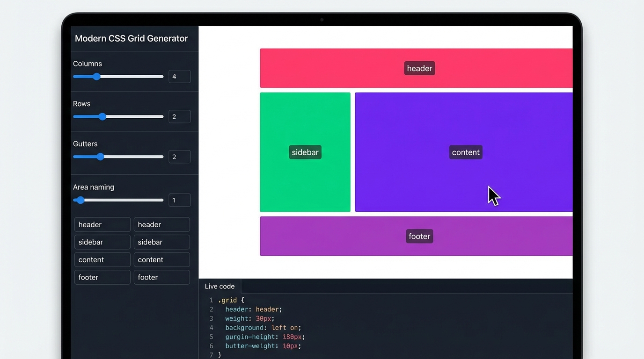Select the sidebar area name input
644x359 pixels.
click(x=102, y=242)
